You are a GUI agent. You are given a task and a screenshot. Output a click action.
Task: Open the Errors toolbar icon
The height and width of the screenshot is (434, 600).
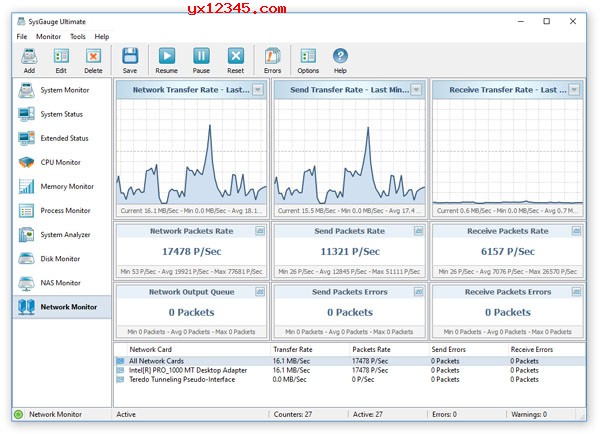[x=272, y=56]
